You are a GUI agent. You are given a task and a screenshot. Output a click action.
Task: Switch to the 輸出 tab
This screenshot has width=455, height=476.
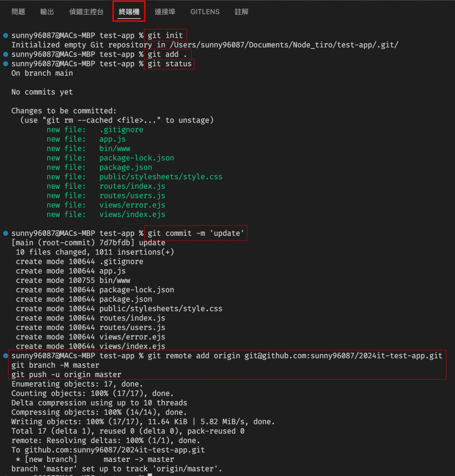click(x=47, y=12)
